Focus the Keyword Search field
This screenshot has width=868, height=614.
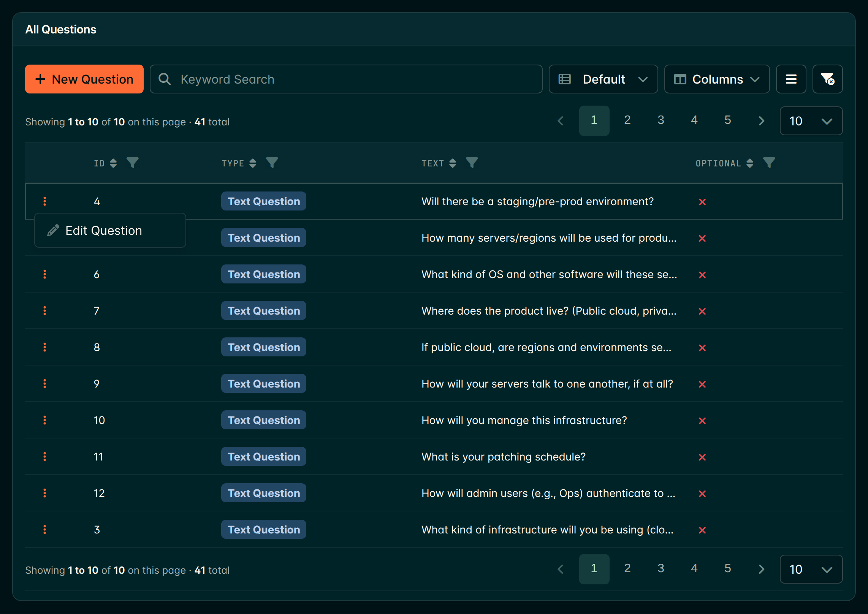346,79
